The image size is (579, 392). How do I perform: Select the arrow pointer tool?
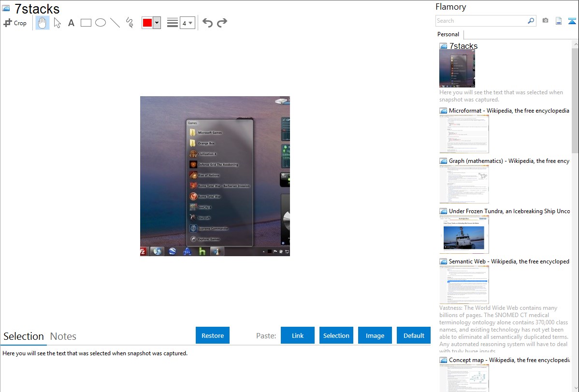[x=57, y=23]
